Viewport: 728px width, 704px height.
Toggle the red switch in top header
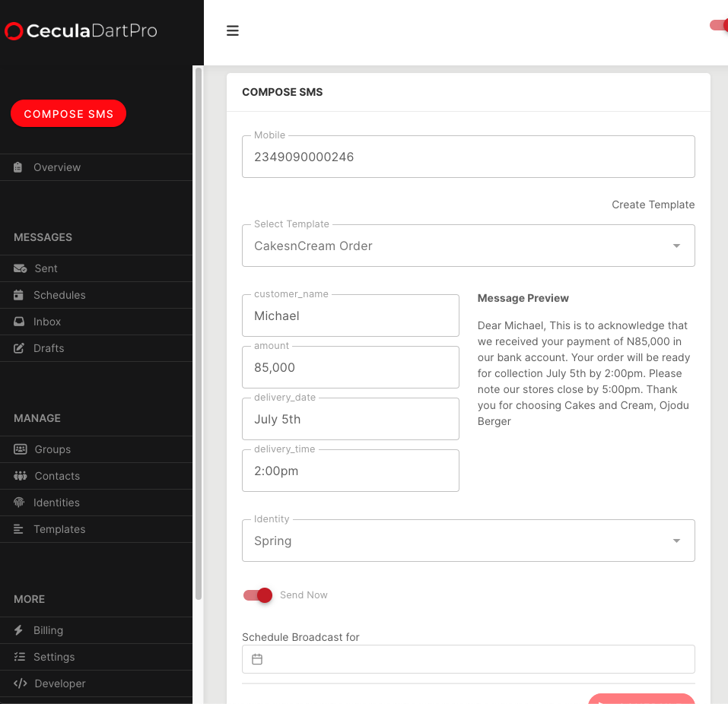point(719,25)
